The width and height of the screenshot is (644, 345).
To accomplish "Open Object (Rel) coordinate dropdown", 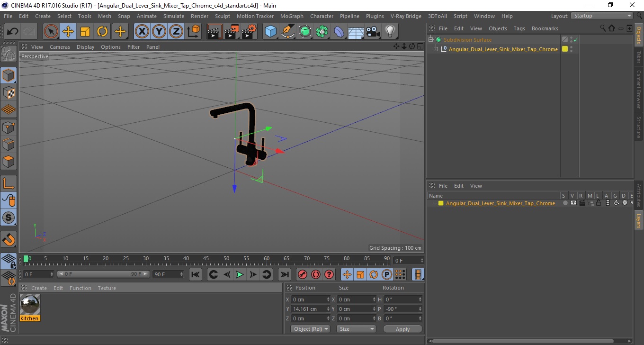I will point(310,329).
